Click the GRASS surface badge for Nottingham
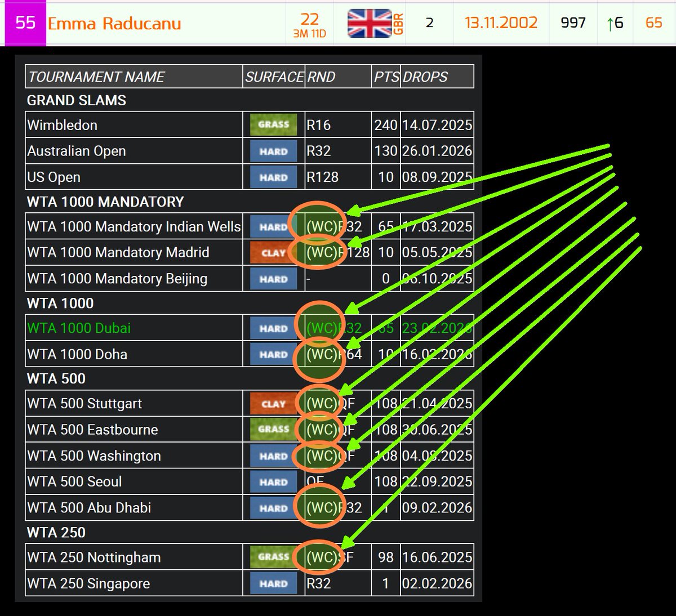The width and height of the screenshot is (676, 616). pyautogui.click(x=273, y=557)
